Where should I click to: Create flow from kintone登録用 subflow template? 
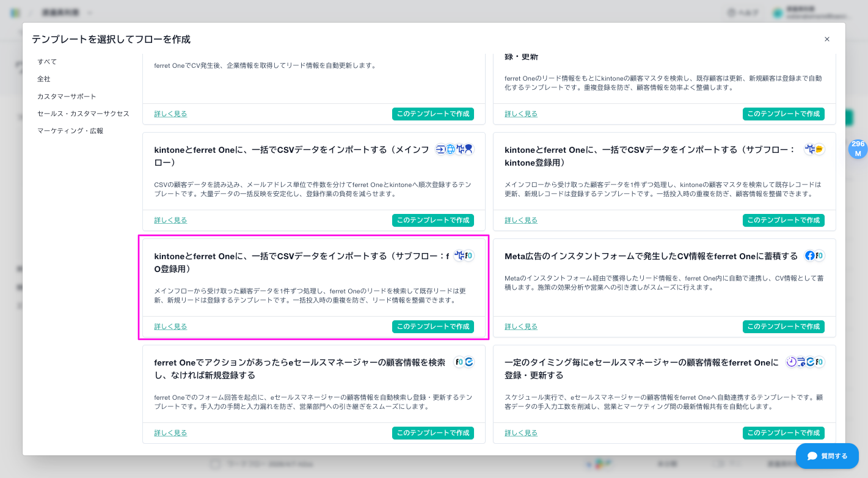(783, 220)
